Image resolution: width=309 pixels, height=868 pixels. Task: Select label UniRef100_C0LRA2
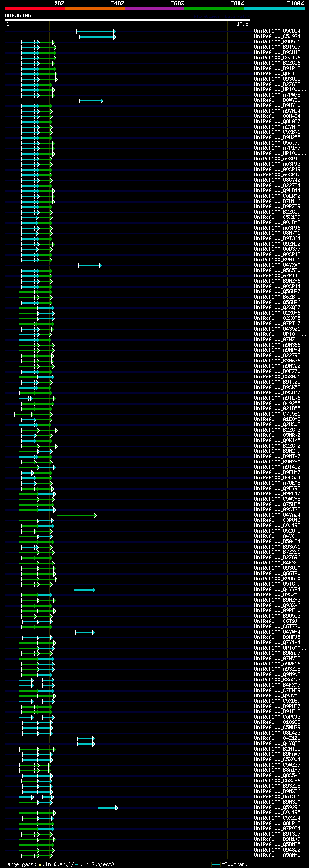[277, 196]
